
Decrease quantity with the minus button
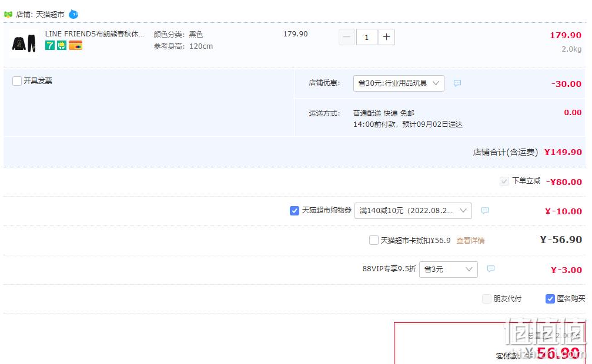click(347, 37)
